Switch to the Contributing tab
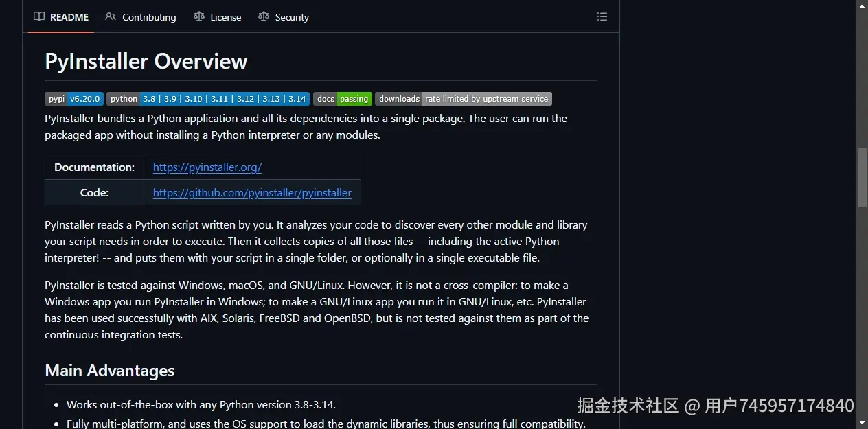This screenshot has width=868, height=429. pos(141,17)
